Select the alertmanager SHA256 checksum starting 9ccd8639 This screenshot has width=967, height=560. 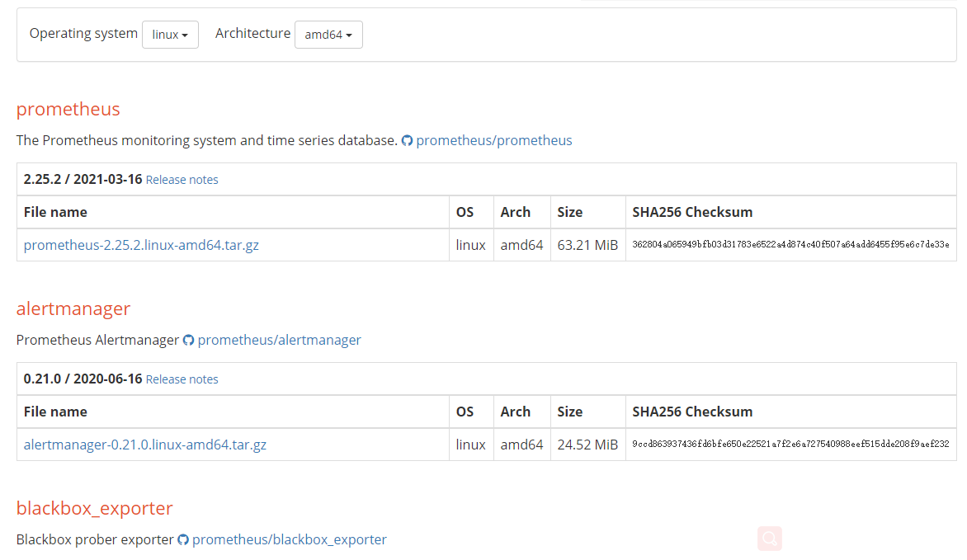[x=790, y=444]
